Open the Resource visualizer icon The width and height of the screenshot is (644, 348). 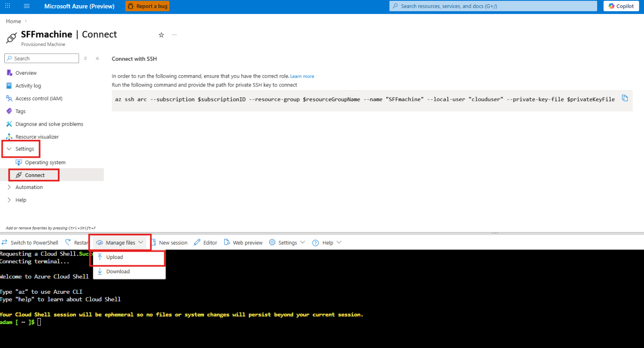pos(9,137)
